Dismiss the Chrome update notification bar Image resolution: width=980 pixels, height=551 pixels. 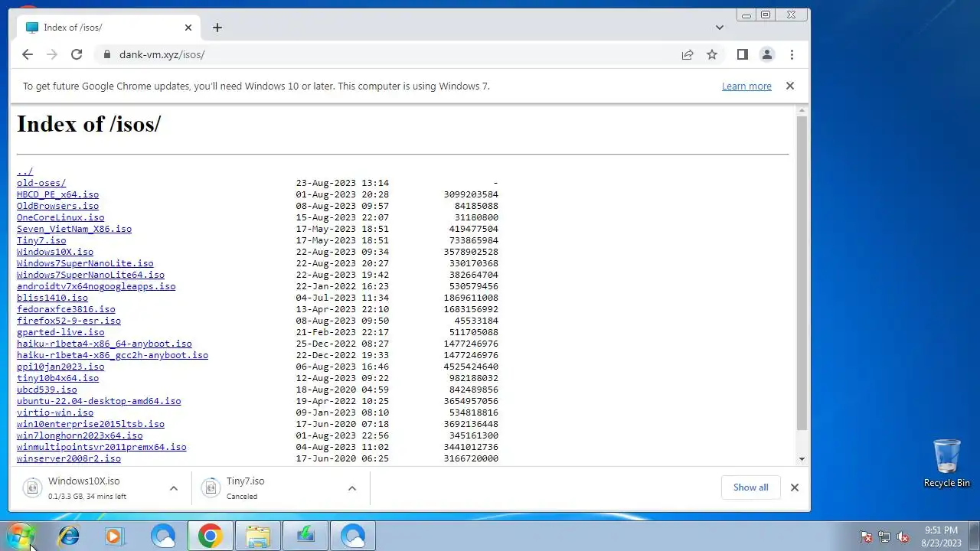coord(790,86)
